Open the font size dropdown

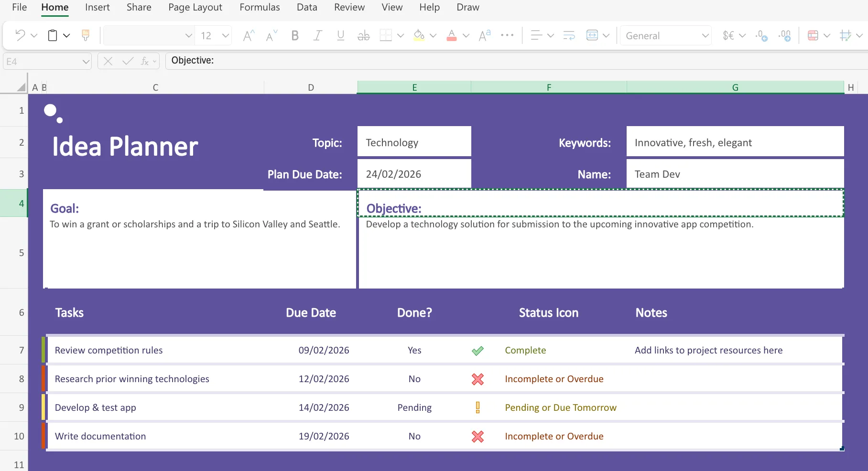226,35
